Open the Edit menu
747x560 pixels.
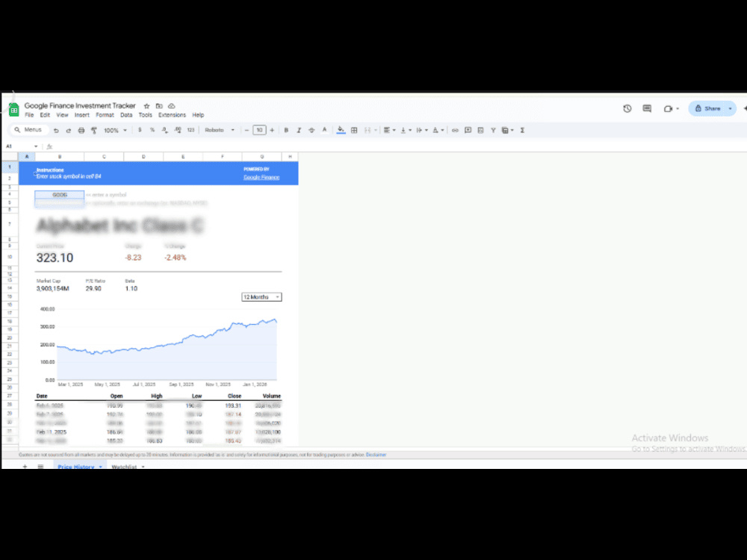(x=45, y=115)
